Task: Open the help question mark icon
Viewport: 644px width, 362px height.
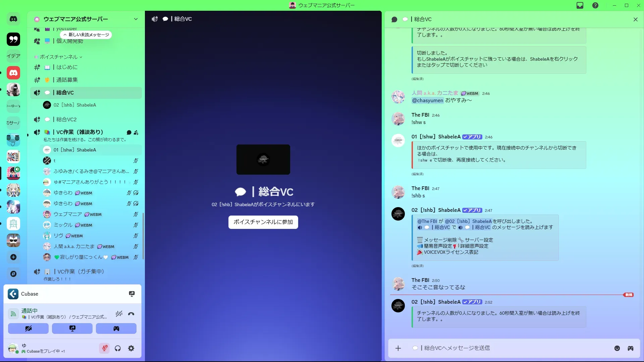Action: [x=595, y=5]
